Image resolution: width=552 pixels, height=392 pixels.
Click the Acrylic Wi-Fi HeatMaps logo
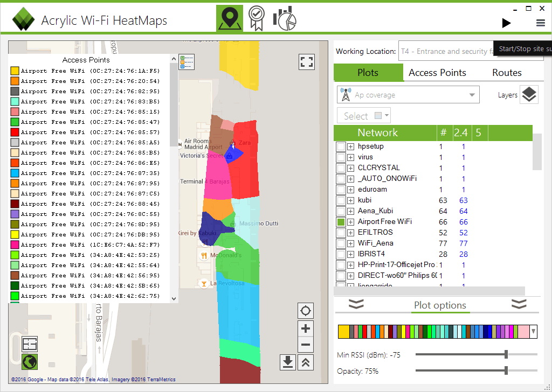(23, 19)
